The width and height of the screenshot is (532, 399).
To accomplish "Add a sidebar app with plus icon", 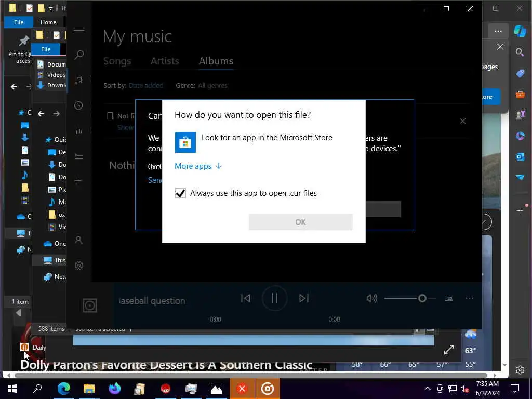I will coord(520,211).
